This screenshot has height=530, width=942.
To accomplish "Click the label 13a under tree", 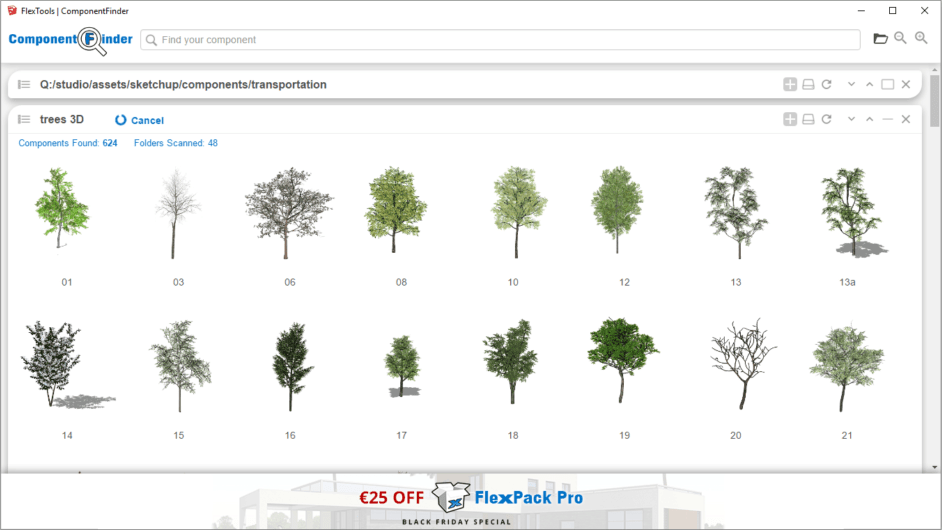I will 847,282.
